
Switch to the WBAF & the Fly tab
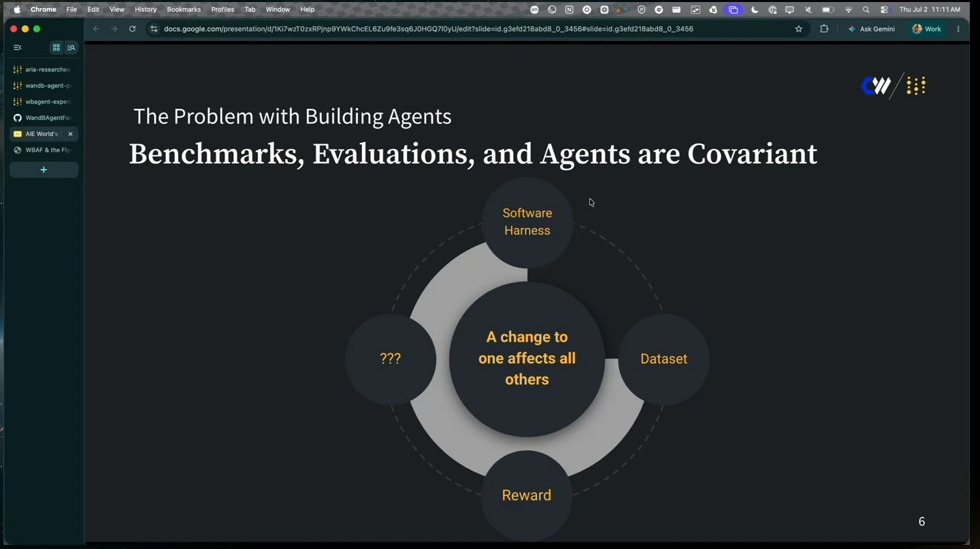[44, 150]
